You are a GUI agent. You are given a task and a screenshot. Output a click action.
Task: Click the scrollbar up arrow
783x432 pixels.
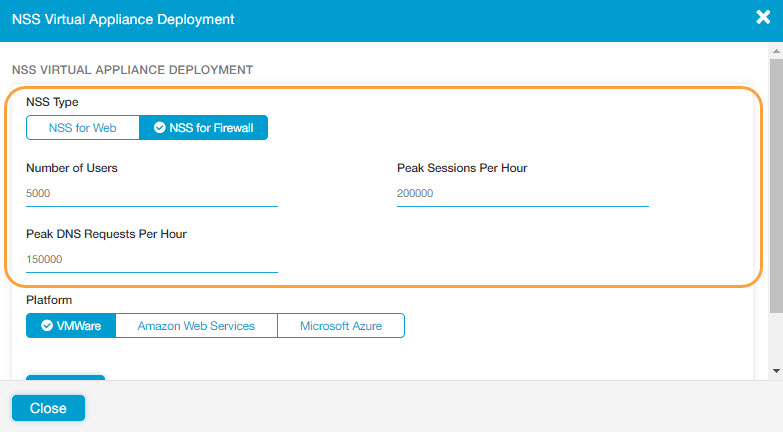(x=776, y=49)
